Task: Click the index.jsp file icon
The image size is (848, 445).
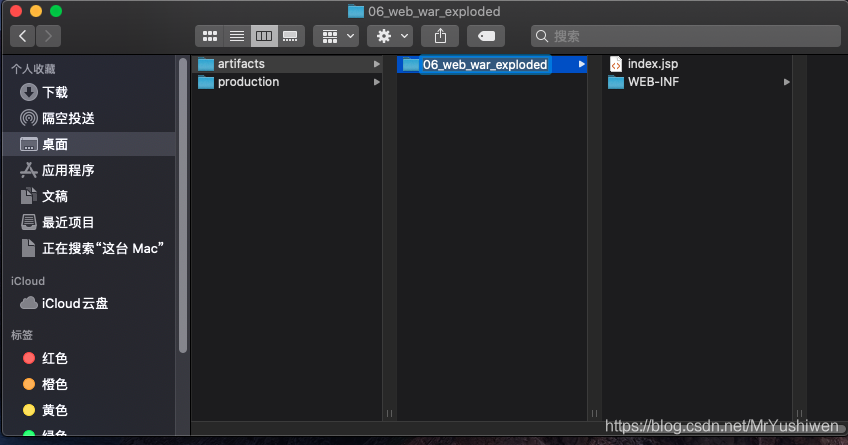Action: (615, 64)
